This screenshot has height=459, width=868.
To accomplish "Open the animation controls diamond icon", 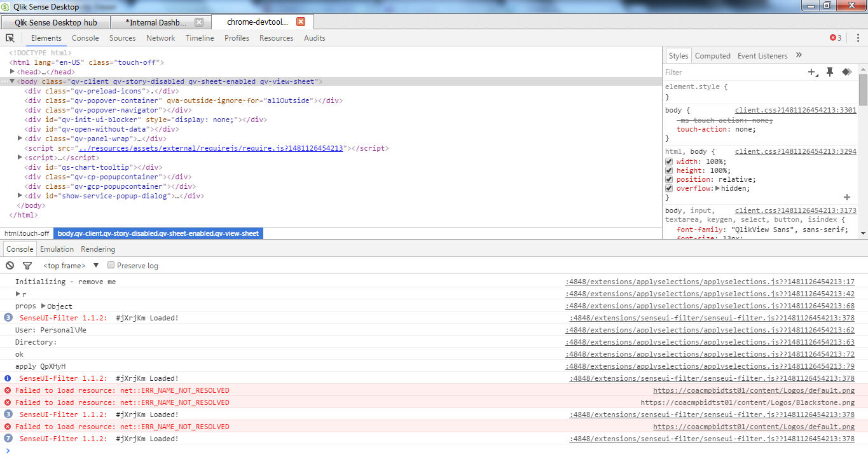I will click(846, 72).
